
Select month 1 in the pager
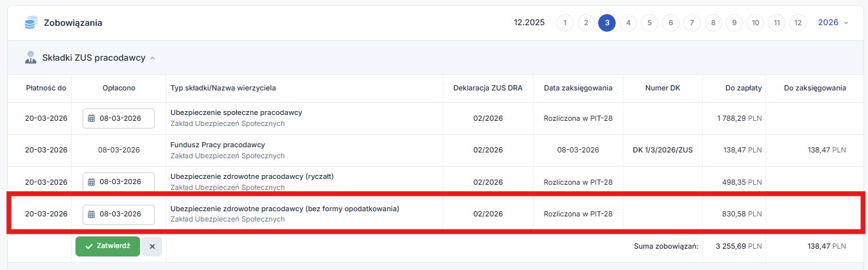coord(564,23)
